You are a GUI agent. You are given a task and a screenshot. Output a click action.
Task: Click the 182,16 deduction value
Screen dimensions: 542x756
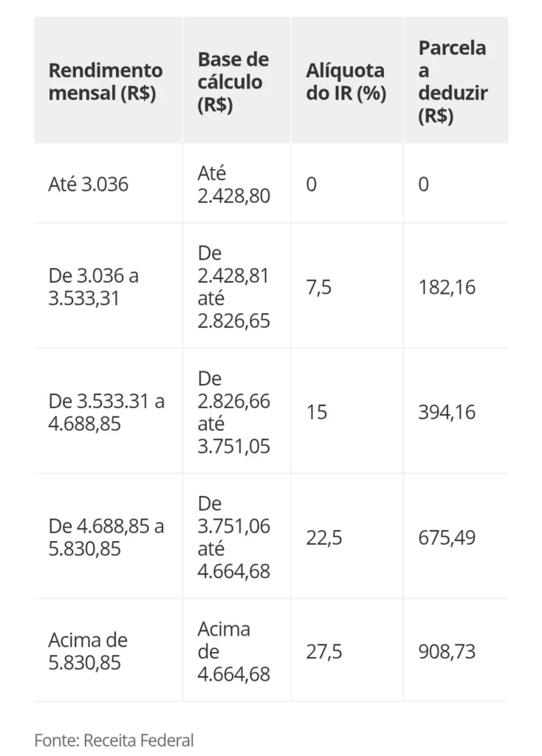coord(447,287)
